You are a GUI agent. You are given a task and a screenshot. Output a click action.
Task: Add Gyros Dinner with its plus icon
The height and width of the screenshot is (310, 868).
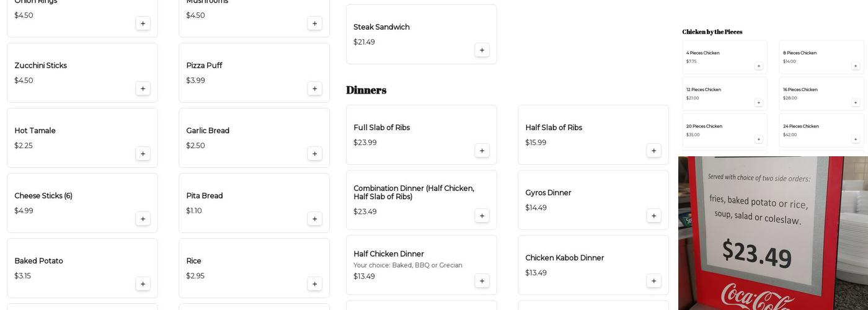pyautogui.click(x=653, y=216)
